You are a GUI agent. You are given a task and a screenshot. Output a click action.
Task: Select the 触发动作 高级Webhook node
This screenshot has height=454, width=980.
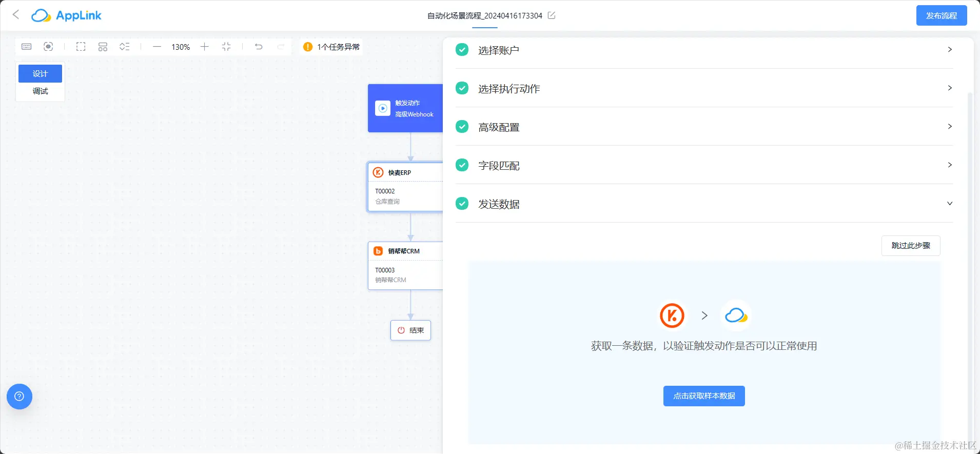(x=405, y=108)
